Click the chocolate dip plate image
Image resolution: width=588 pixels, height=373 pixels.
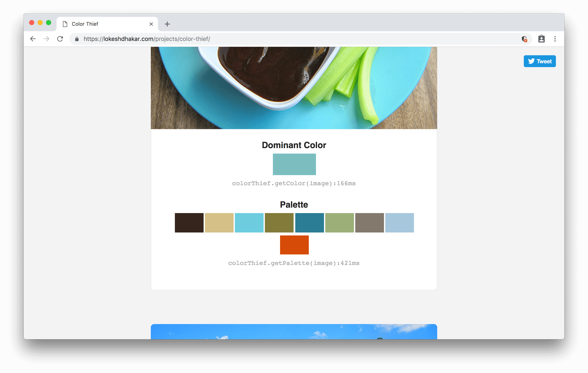click(x=294, y=88)
